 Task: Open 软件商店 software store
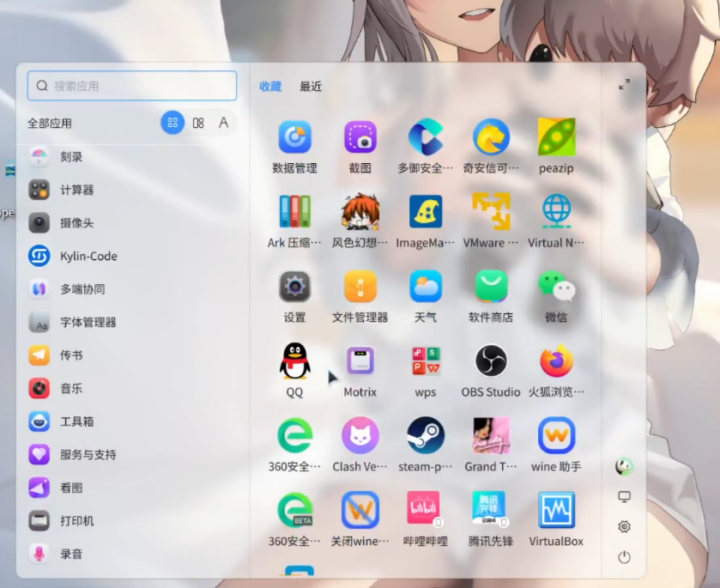(x=491, y=287)
